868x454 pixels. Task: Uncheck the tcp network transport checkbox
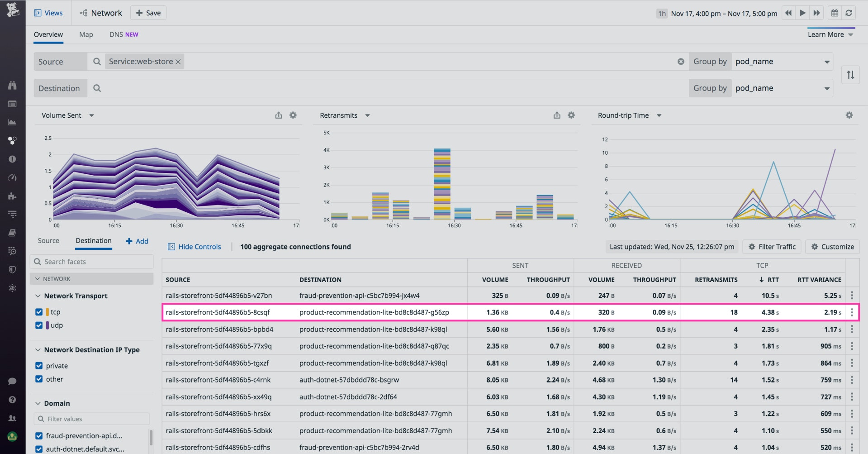38,312
